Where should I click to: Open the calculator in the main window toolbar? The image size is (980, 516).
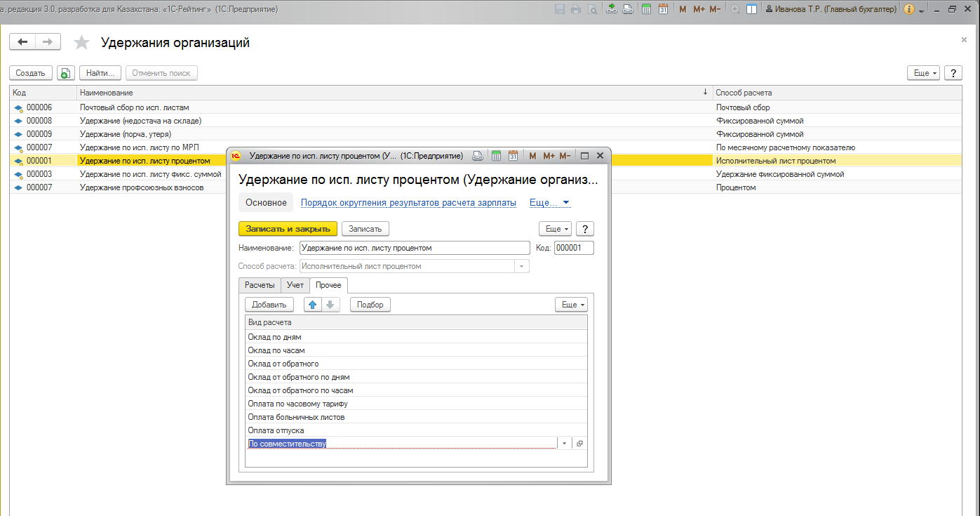[646, 9]
